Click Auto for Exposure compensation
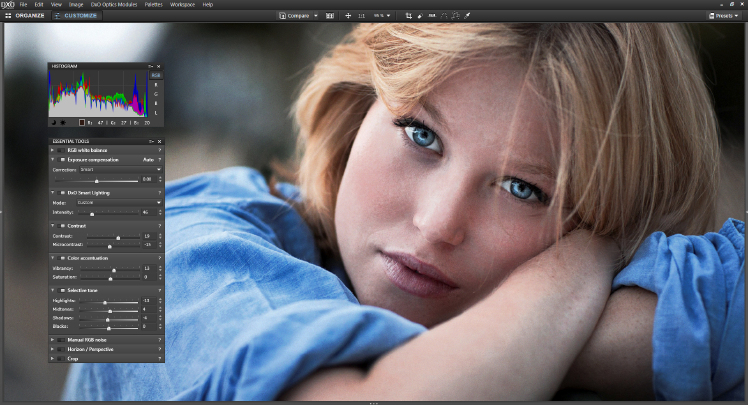Viewport: 748px width, 405px height. click(x=148, y=160)
